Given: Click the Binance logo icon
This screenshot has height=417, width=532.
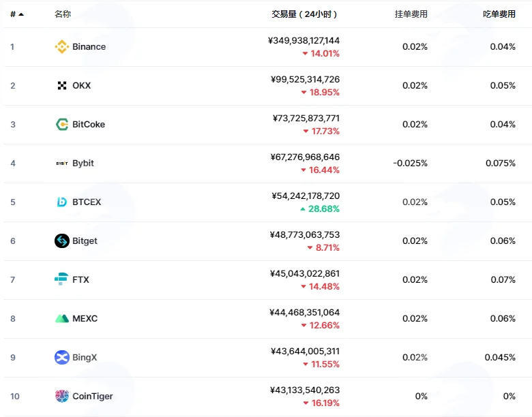Looking at the screenshot, I should point(62,47).
